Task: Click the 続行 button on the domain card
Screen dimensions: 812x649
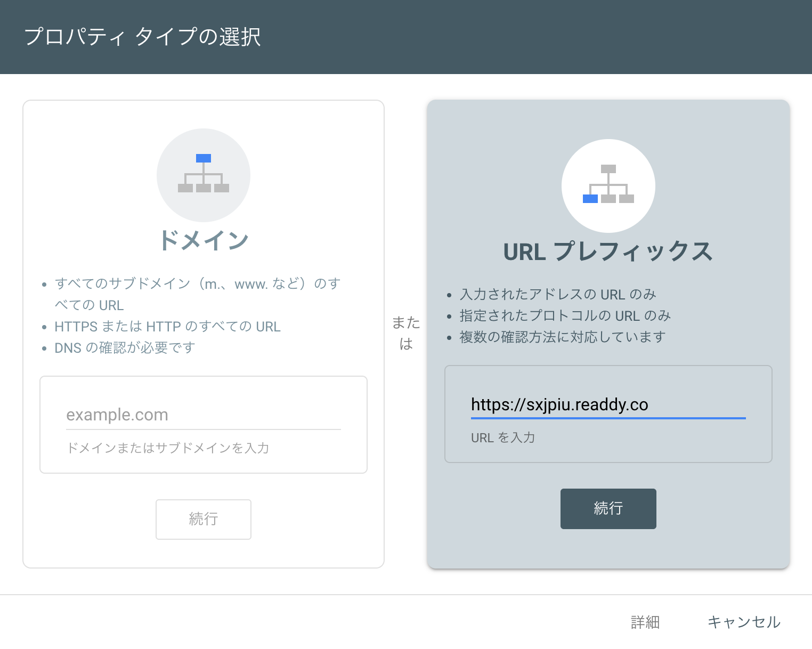Action: pos(204,519)
